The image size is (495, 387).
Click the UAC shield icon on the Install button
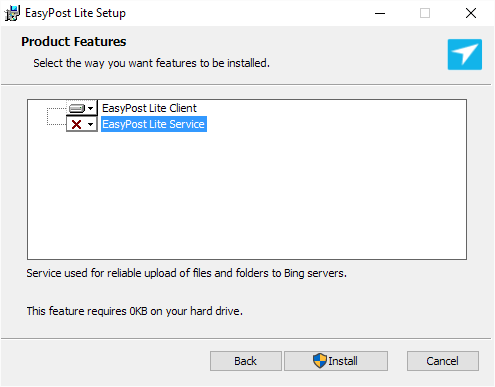[320, 361]
